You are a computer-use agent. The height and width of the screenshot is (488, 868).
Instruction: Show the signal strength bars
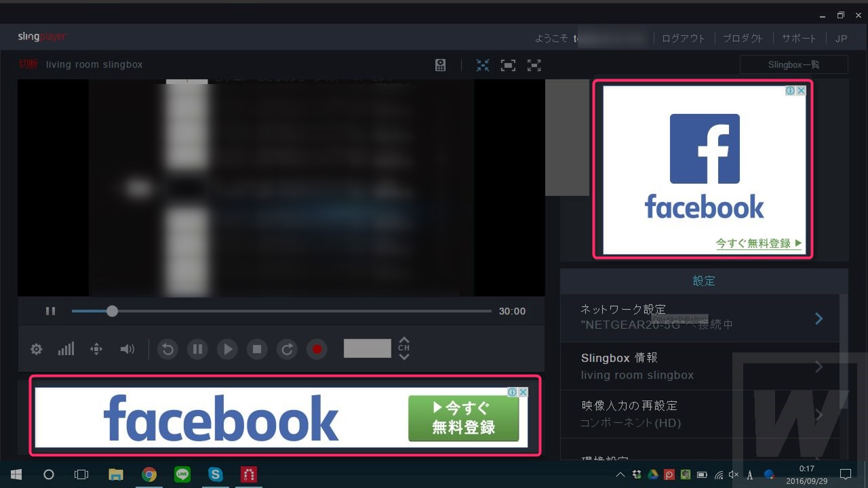pos(66,349)
